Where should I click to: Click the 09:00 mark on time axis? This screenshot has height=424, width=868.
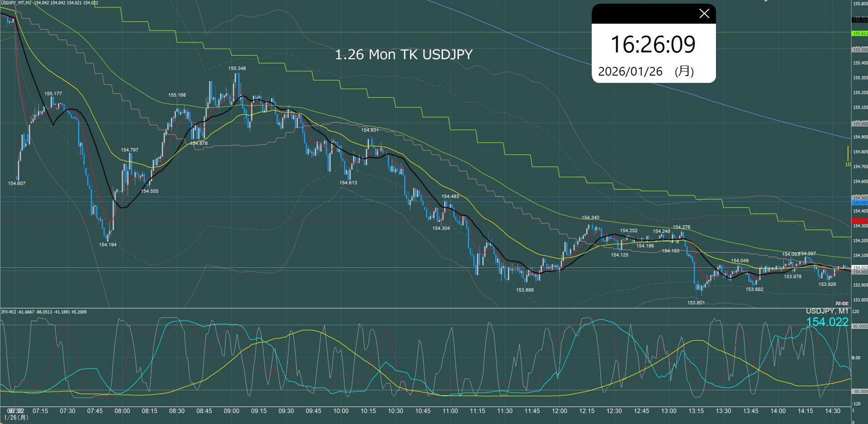click(x=231, y=411)
